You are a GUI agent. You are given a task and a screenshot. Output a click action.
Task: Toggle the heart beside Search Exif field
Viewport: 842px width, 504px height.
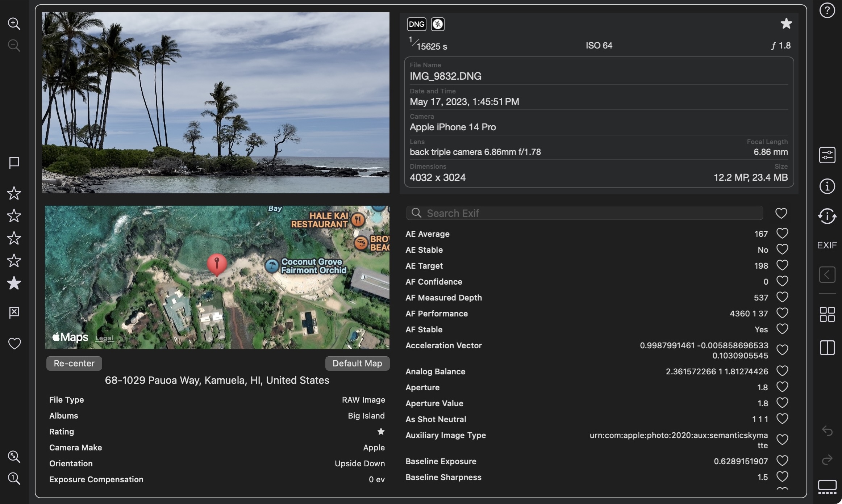click(x=781, y=213)
